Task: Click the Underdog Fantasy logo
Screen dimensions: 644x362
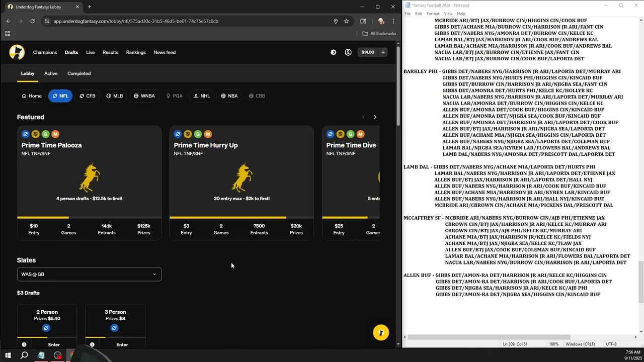Action: [x=17, y=52]
